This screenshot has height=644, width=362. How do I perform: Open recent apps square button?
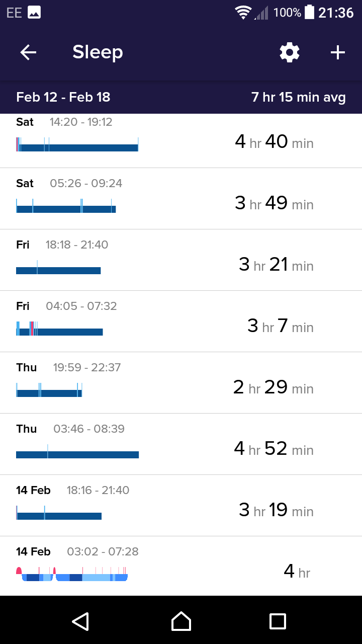(x=278, y=621)
